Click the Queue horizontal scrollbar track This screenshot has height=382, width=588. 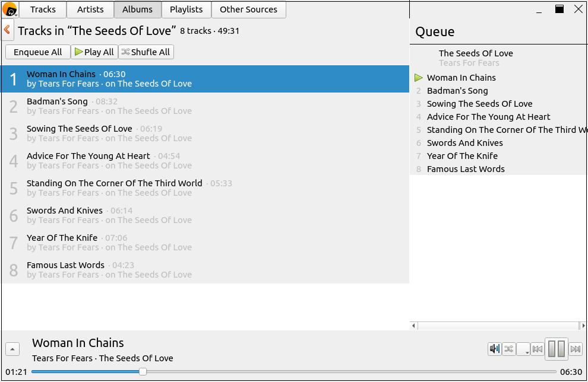(498, 326)
